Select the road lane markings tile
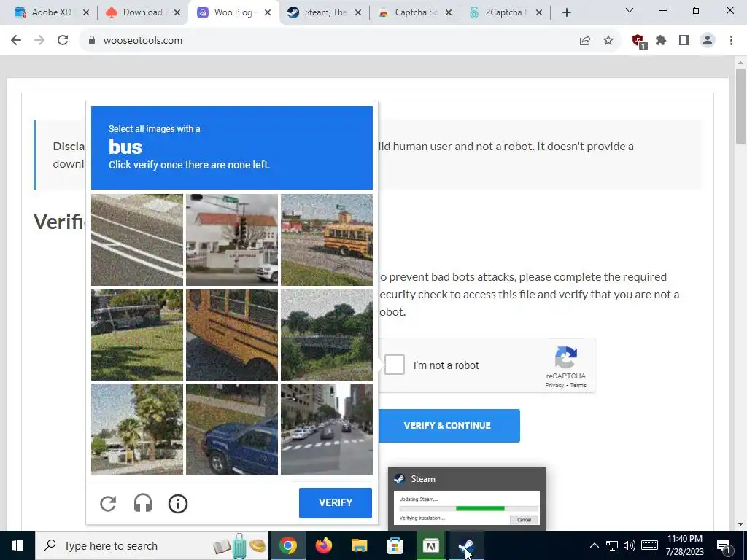Viewport: 747px width, 560px height. 137,240
